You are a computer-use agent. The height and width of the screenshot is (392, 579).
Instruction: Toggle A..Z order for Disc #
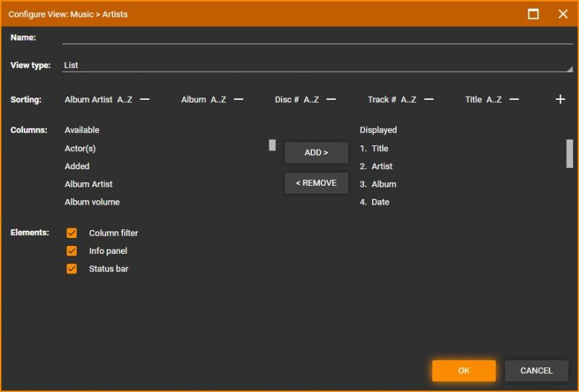pos(311,100)
